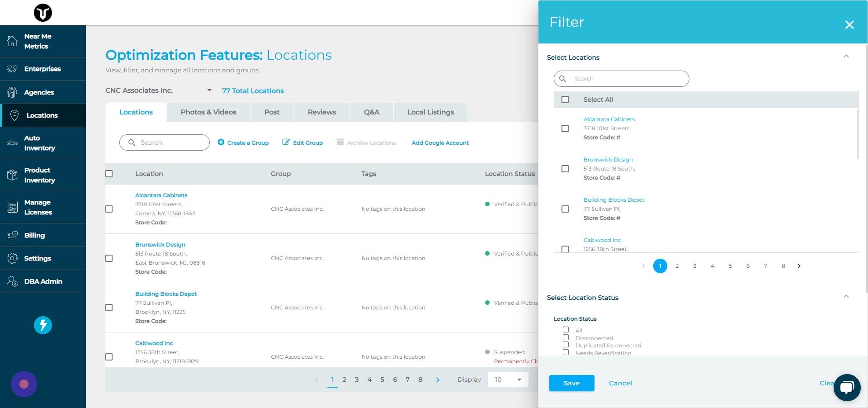Select the Agencies sidebar icon
Image resolution: width=868 pixels, height=408 pixels.
pyautogui.click(x=12, y=92)
